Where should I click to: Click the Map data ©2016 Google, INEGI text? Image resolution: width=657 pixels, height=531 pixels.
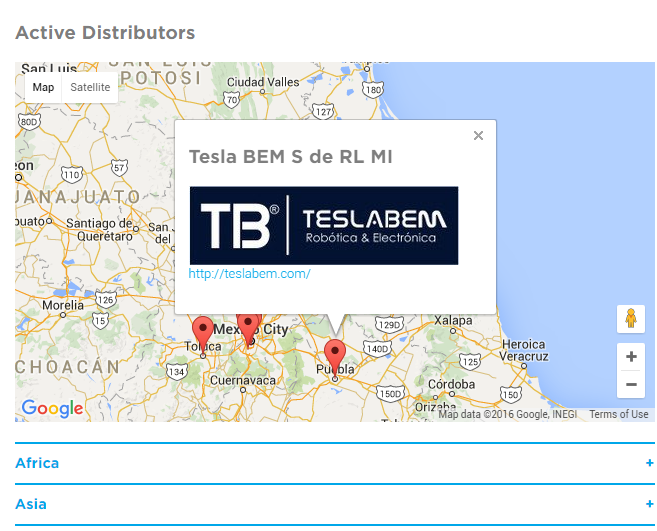(507, 414)
